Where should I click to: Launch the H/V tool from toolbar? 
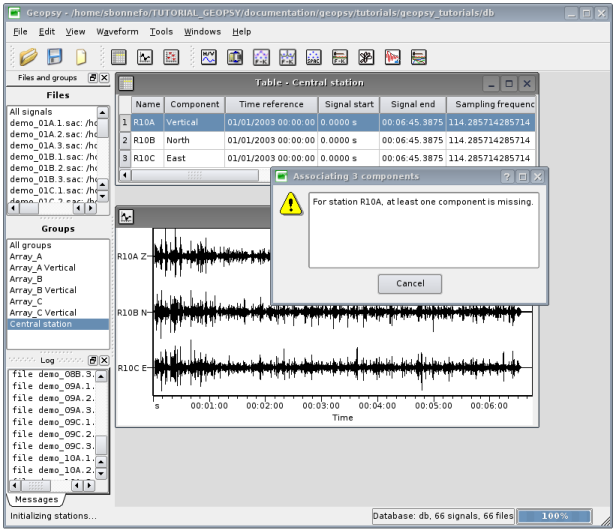(x=209, y=57)
